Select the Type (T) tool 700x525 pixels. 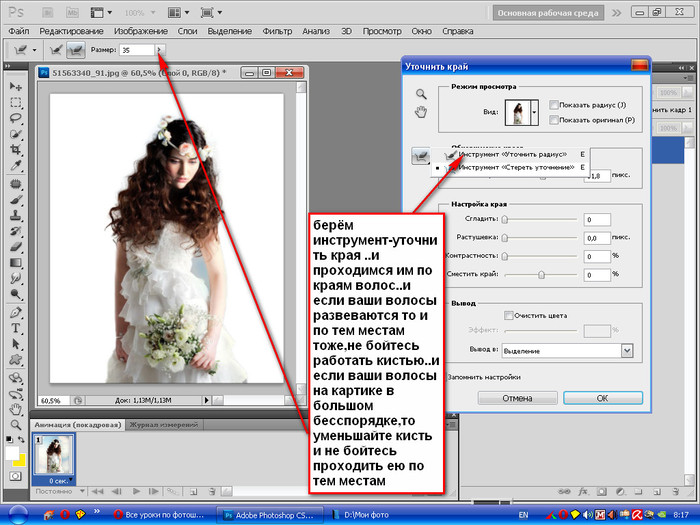pos(16,328)
